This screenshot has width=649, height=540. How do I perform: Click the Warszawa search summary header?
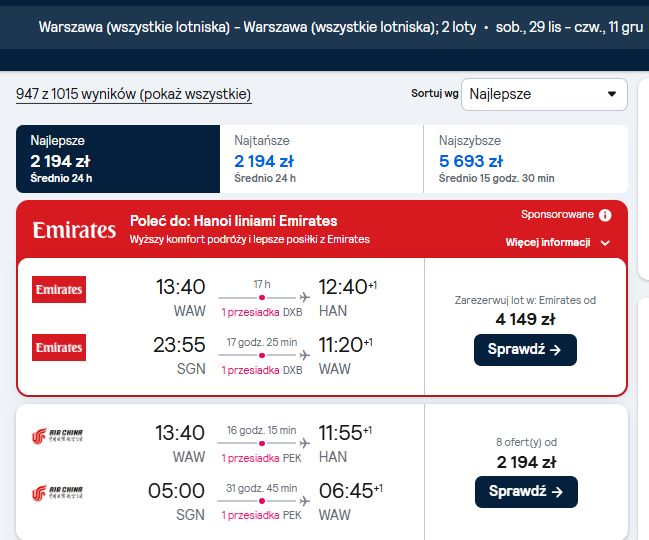[x=341, y=27]
